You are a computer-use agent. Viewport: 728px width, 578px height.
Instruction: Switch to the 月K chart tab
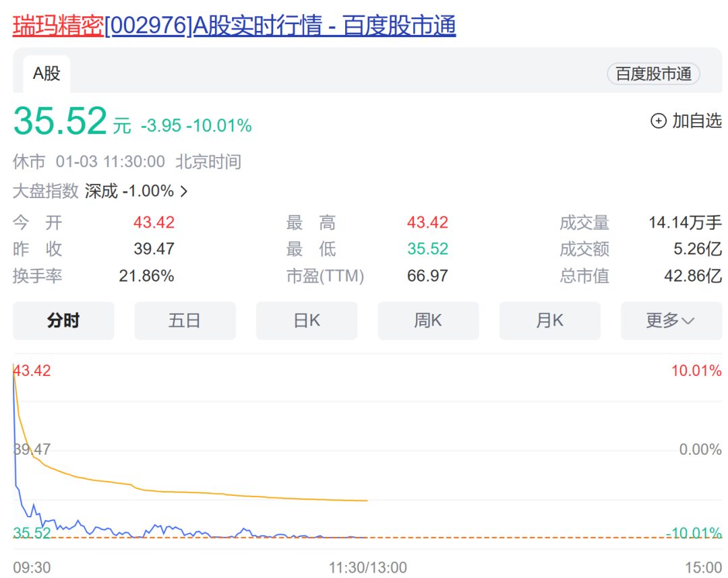coord(550,321)
